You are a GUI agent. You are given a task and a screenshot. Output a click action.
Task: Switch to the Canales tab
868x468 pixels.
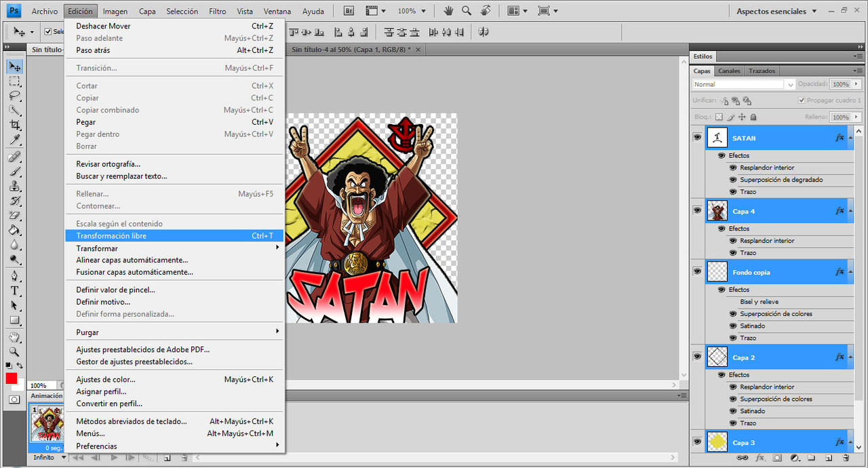[730, 71]
